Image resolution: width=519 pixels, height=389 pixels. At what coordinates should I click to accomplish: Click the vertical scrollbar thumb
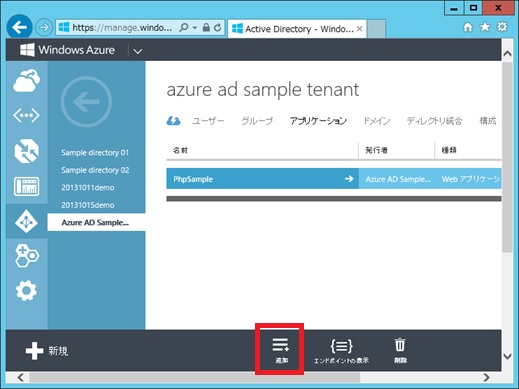[x=507, y=157]
